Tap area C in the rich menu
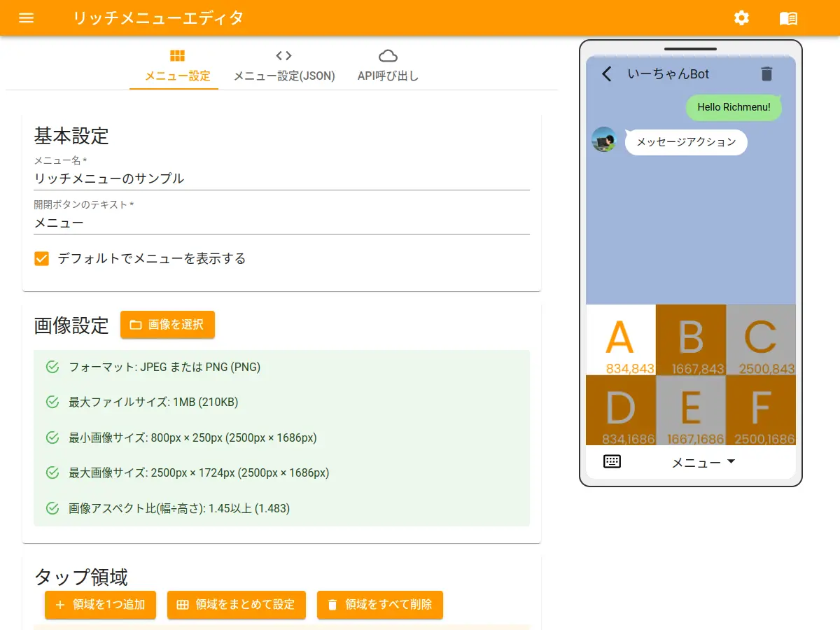Viewport: 840px width, 630px height. [761, 339]
